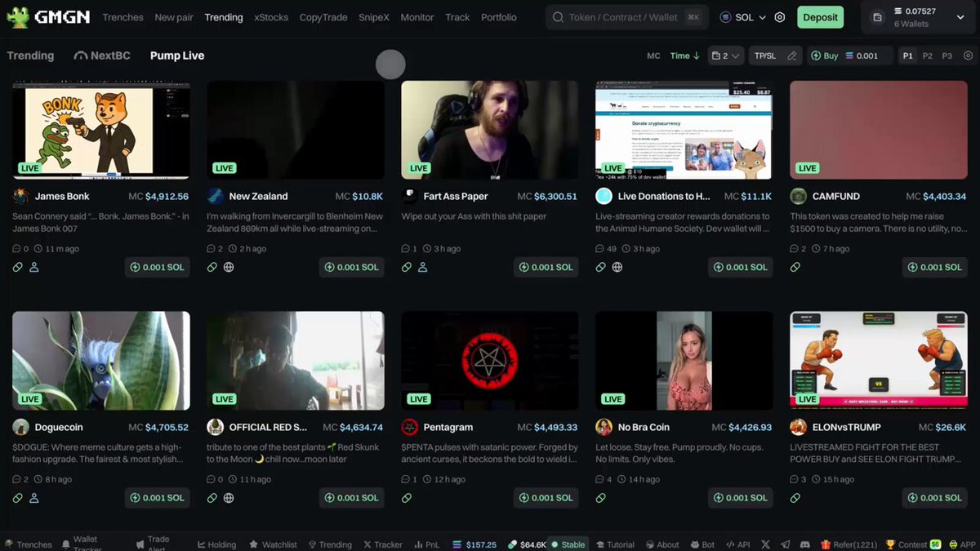
Task: Sort by MC column
Action: click(x=653, y=56)
